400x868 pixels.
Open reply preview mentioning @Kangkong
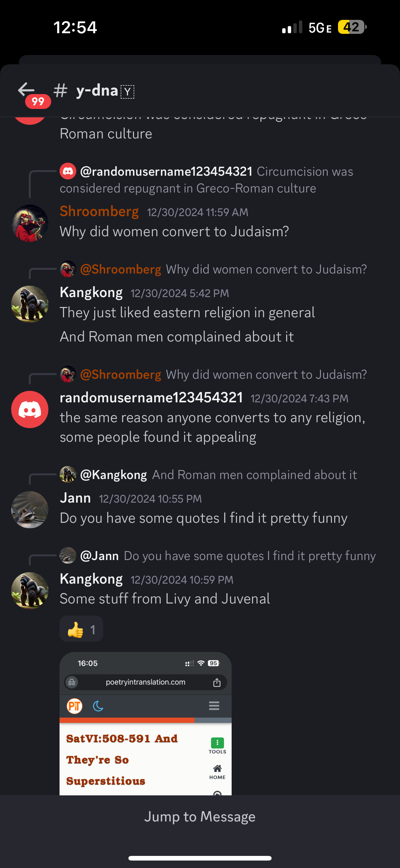208,474
